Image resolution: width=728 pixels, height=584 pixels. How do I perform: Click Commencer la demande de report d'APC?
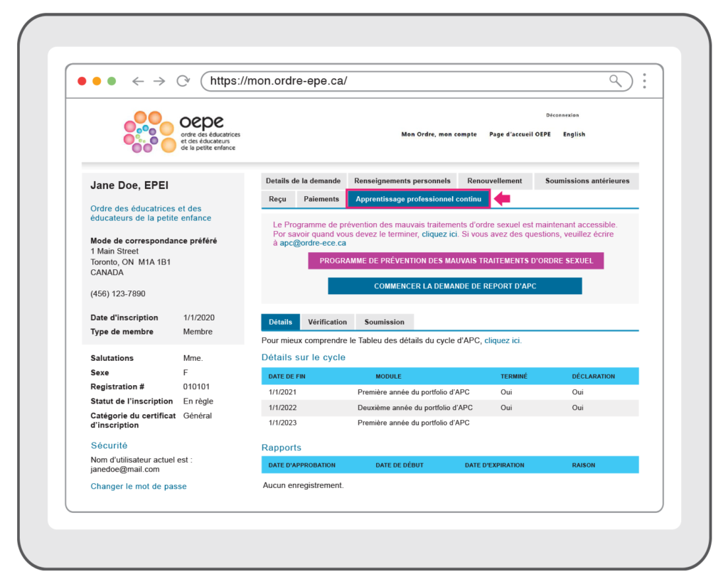tap(455, 286)
